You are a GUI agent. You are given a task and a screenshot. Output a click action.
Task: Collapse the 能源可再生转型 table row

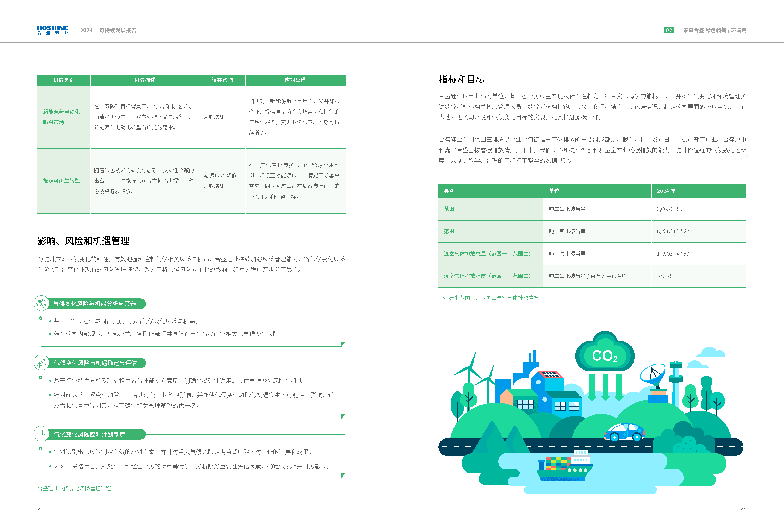coord(62,181)
